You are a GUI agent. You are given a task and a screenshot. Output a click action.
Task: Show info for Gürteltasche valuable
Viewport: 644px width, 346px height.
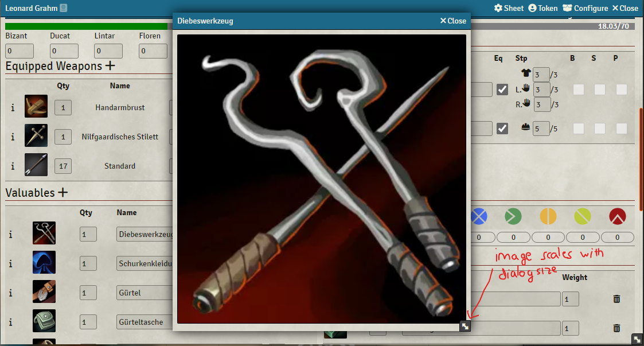pos(11,322)
